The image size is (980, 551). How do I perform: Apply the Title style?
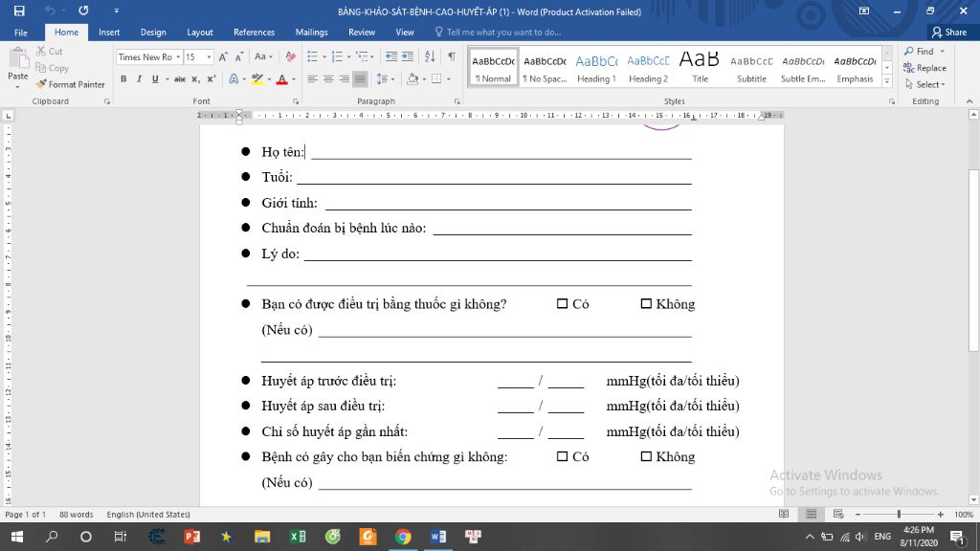click(700, 68)
